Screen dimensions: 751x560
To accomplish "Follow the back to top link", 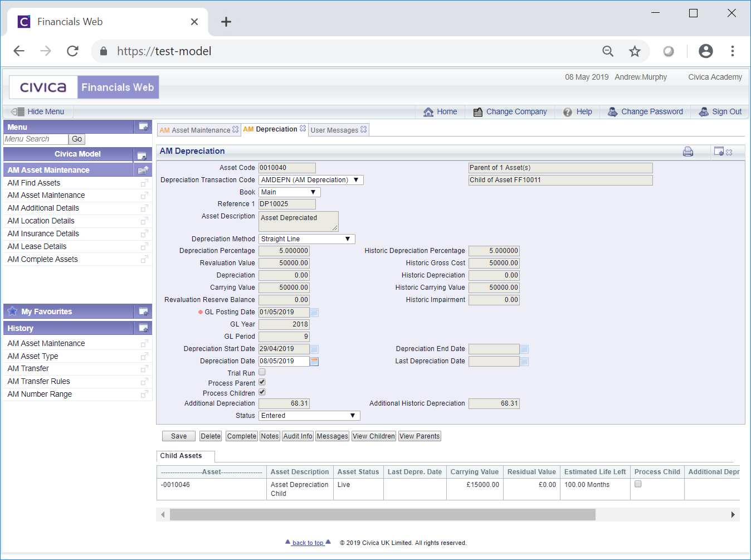I will [308, 543].
